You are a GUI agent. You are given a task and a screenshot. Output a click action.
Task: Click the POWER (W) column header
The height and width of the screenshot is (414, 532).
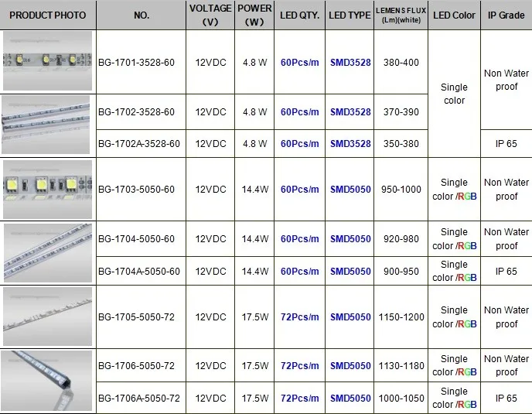(254, 15)
